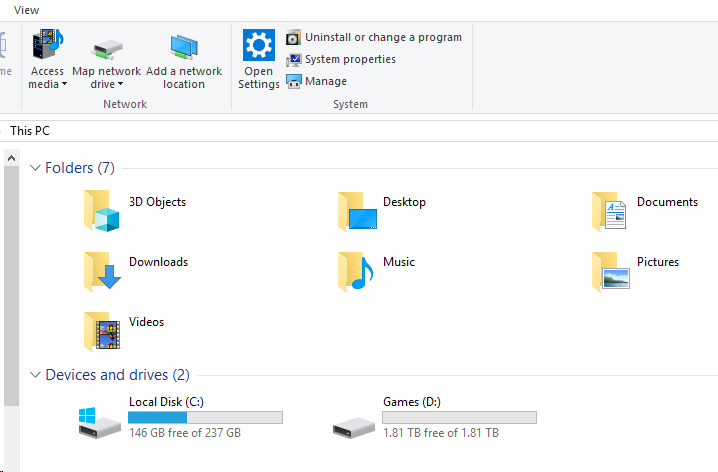Screen dimensions: 718x472
Task: Click the System properties icon
Action: 294,60
